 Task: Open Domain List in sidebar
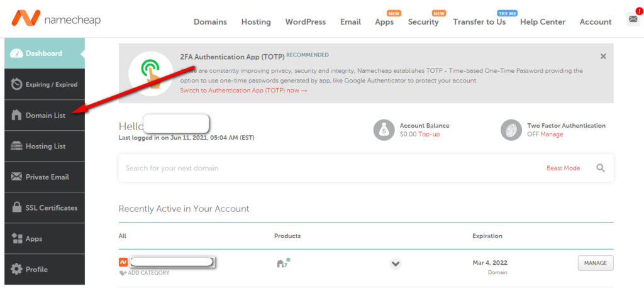pos(45,115)
